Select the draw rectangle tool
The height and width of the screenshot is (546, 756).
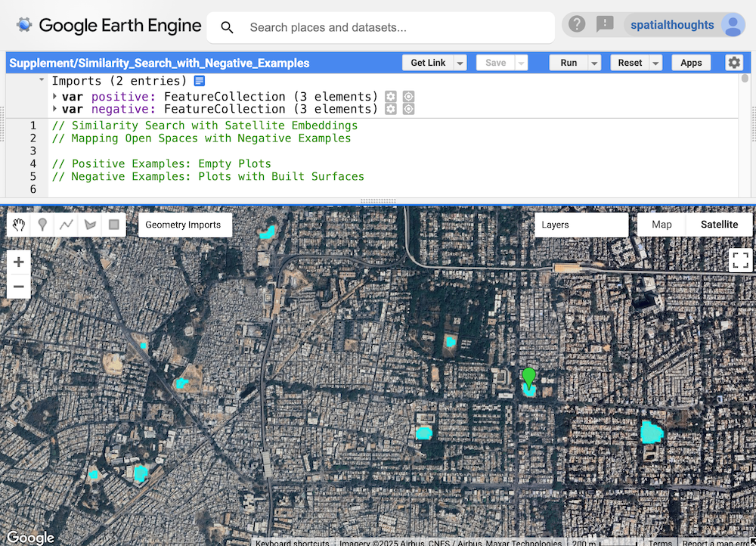[113, 225]
